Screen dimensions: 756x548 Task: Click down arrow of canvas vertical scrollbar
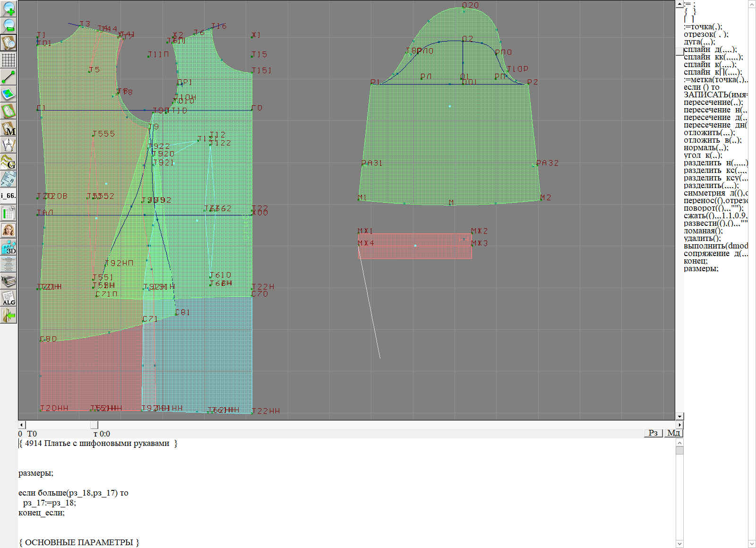click(679, 416)
